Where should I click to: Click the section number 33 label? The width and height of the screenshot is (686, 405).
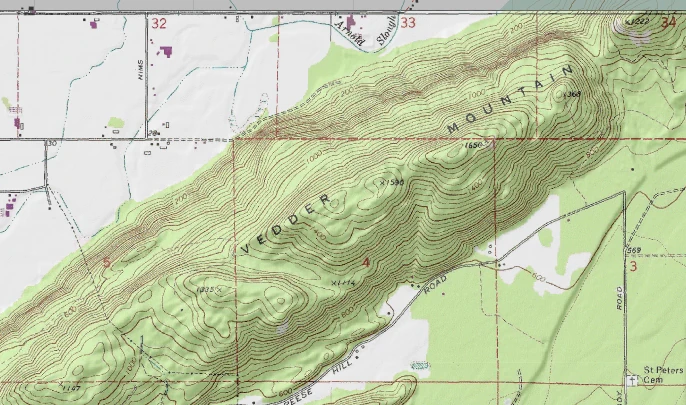407,22
